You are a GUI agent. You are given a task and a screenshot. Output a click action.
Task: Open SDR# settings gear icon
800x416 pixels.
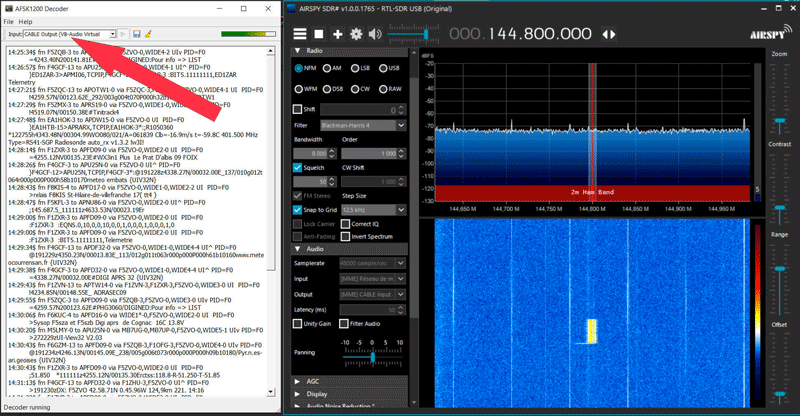click(x=356, y=34)
